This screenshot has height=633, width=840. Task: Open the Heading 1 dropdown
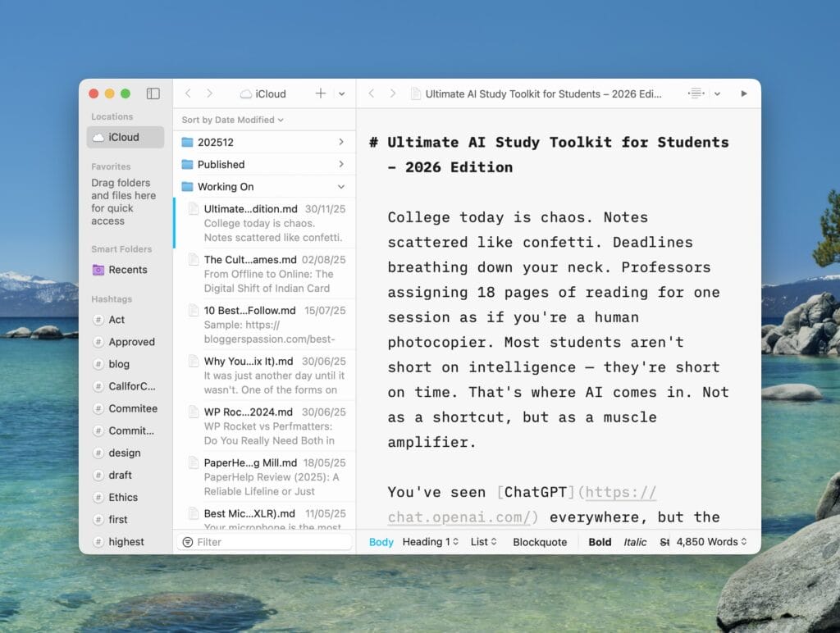(x=430, y=542)
